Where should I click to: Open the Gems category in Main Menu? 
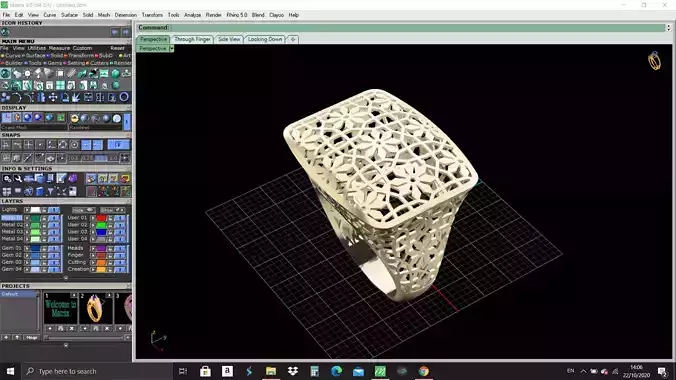pyautogui.click(x=54, y=63)
